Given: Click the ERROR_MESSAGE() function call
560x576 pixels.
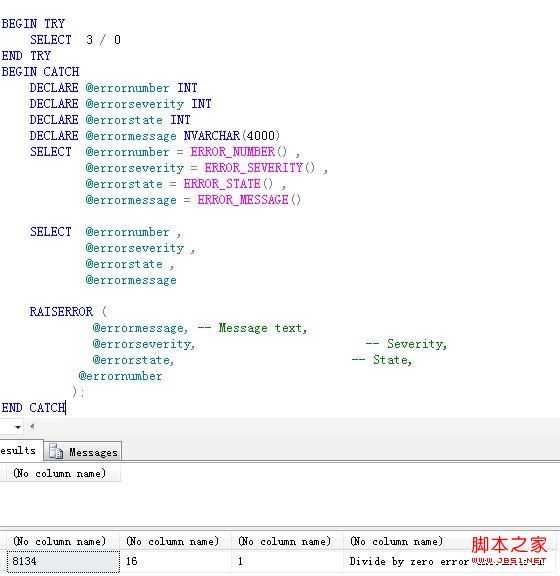Looking at the screenshot, I should [x=249, y=200].
